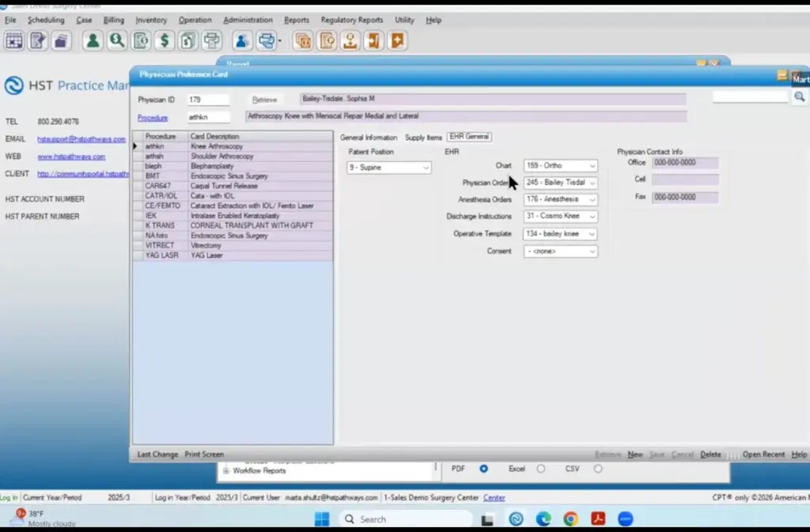
Task: Select the Shoulder Arthroscopy row
Action: tap(233, 157)
